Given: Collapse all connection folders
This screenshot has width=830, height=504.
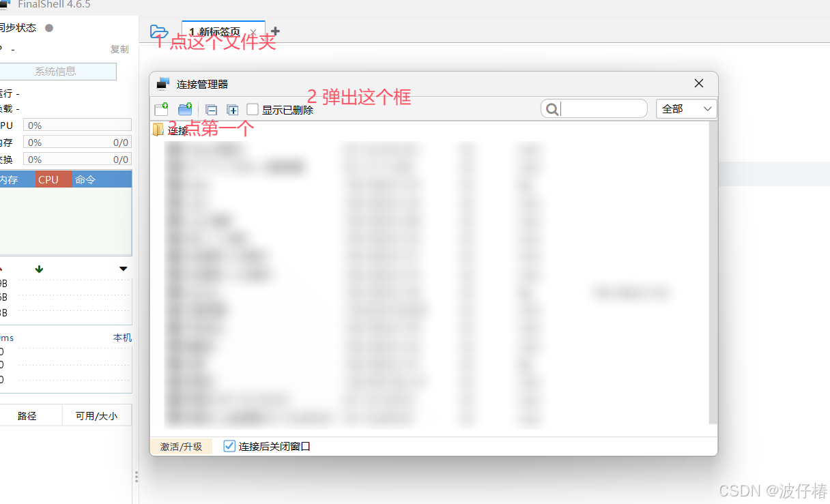Looking at the screenshot, I should (212, 110).
